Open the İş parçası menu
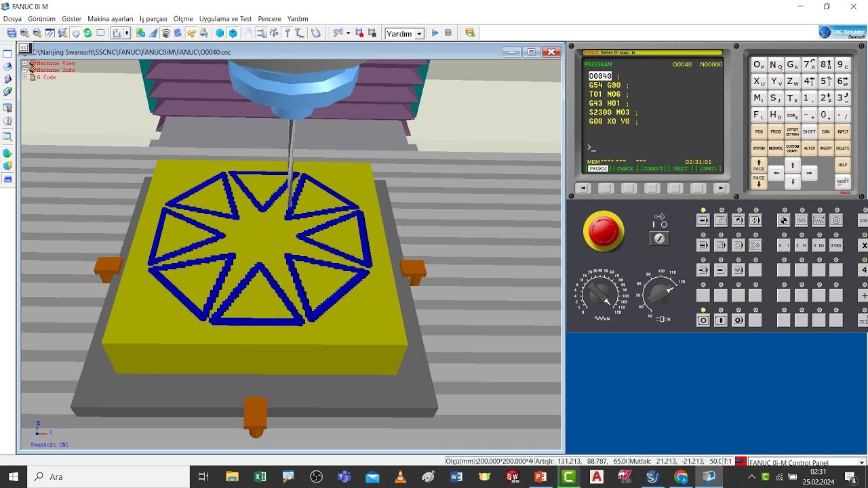Viewport: 868px width, 488px height. (153, 19)
